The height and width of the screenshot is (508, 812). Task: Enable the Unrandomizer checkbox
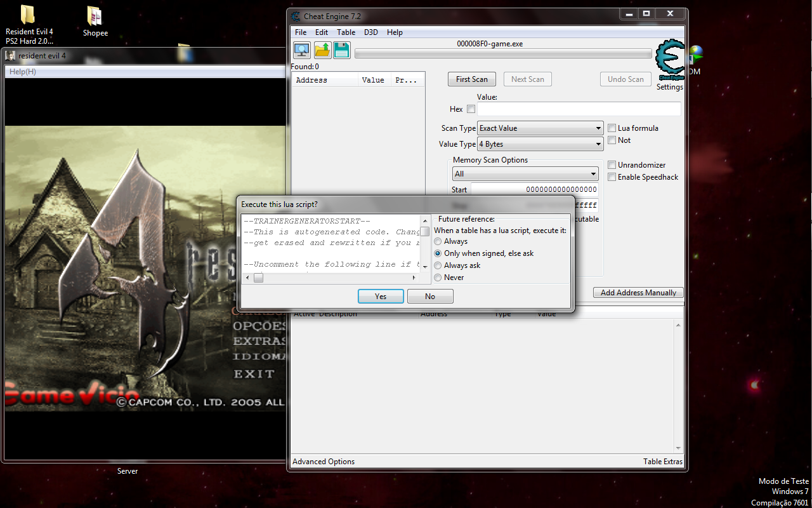pyautogui.click(x=612, y=165)
